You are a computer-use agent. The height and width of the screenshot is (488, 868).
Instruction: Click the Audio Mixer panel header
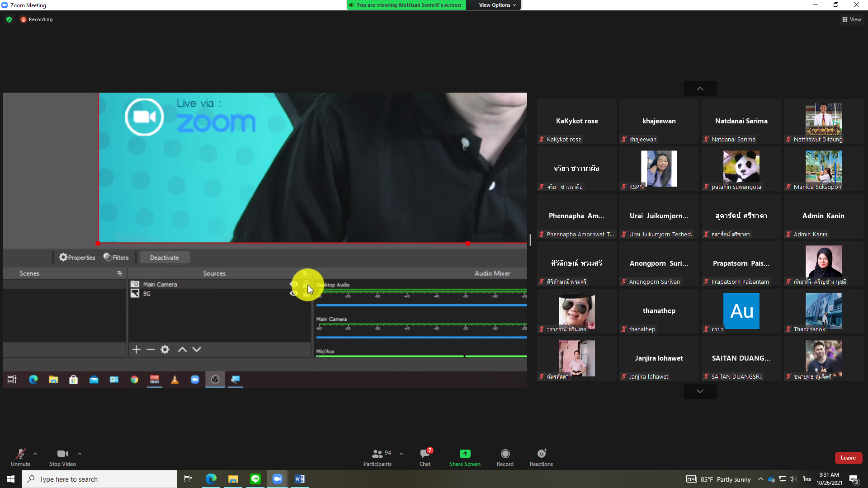(492, 273)
